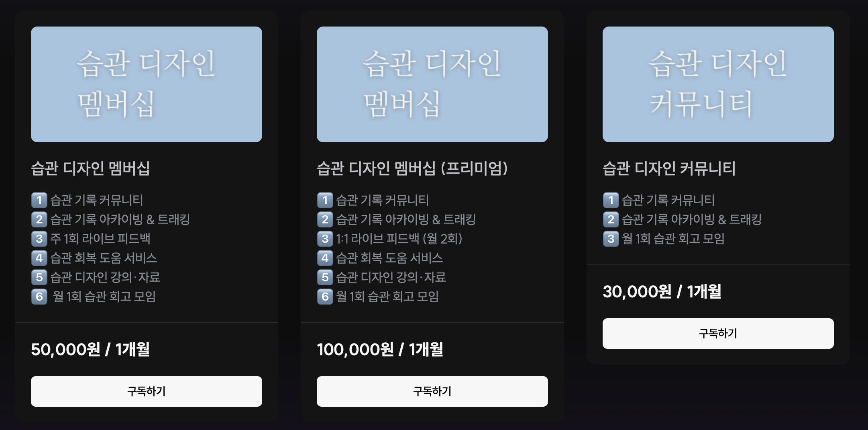Image resolution: width=868 pixels, height=430 pixels.
Task: Click 구독하기 on the premium 100,000원 plan
Action: (x=432, y=391)
